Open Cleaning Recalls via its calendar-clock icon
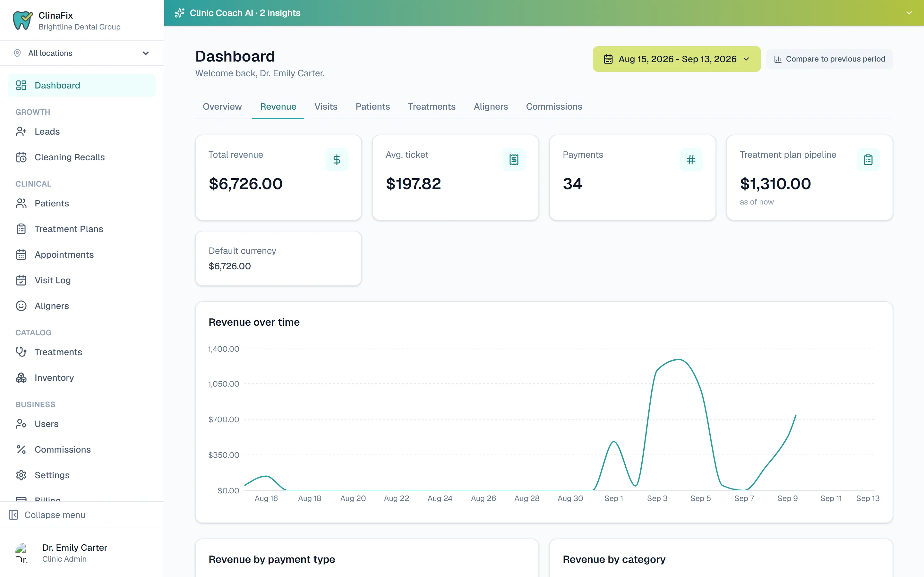The height and width of the screenshot is (577, 924). click(21, 157)
